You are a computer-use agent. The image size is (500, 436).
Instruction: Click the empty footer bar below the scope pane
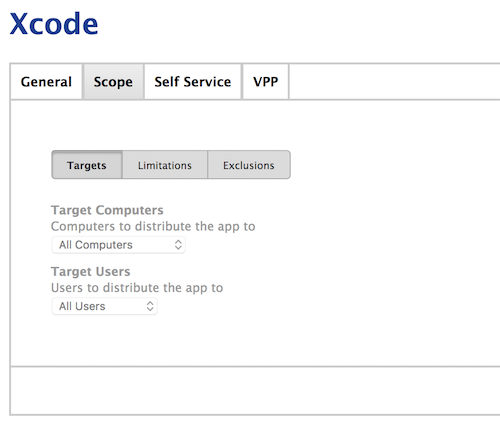(255, 391)
